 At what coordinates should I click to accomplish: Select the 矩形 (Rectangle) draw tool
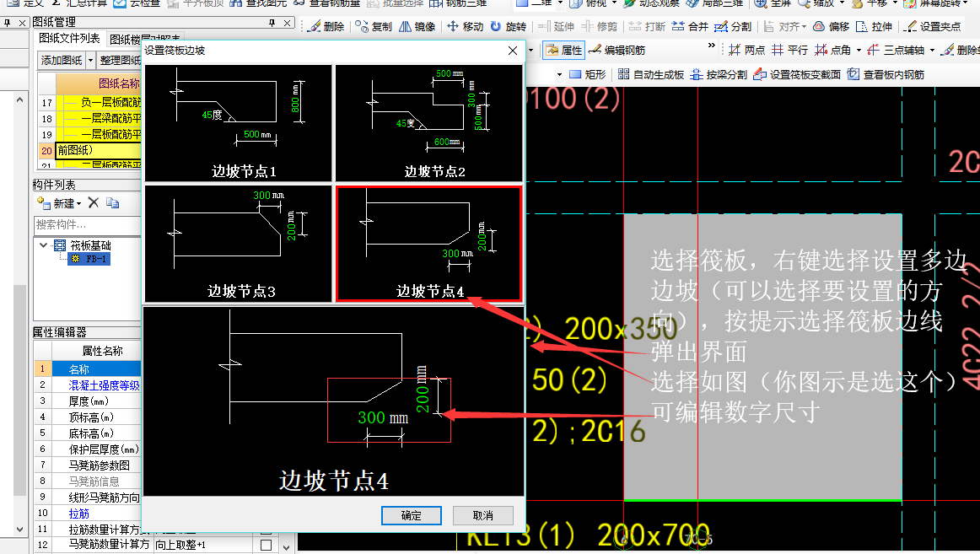tap(588, 74)
